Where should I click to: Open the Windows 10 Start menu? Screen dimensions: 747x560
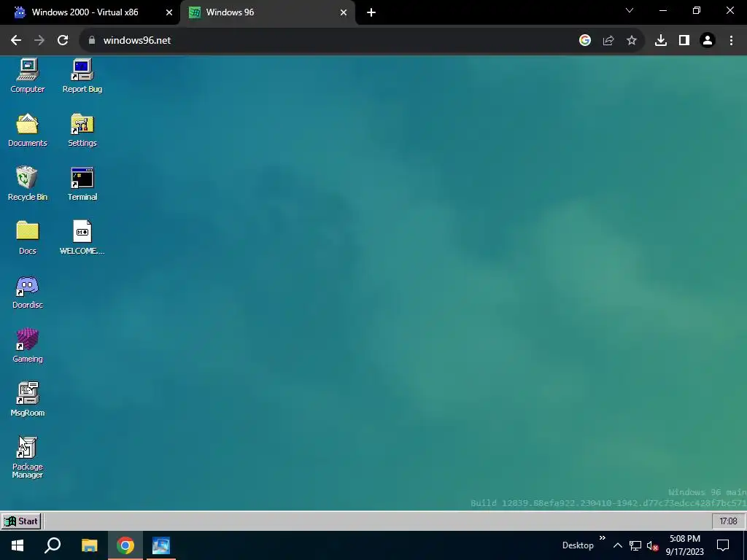pos(18,545)
